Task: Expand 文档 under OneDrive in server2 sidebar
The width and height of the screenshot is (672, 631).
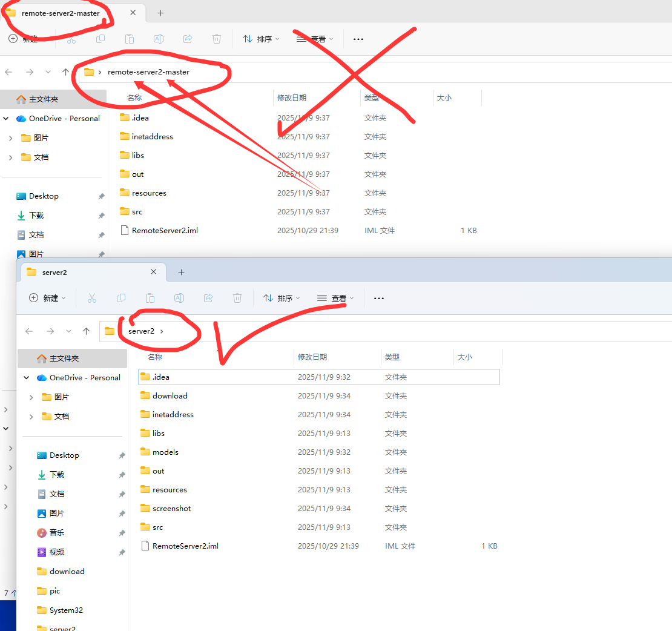Action: tap(31, 417)
